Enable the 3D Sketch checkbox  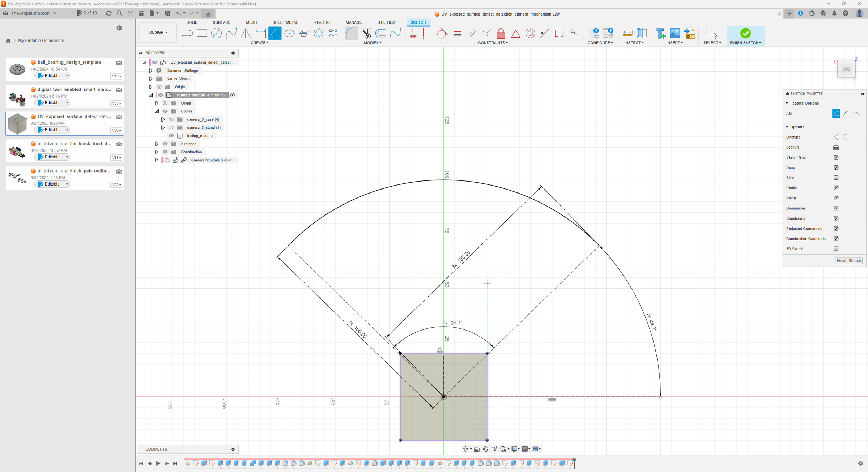coord(836,249)
